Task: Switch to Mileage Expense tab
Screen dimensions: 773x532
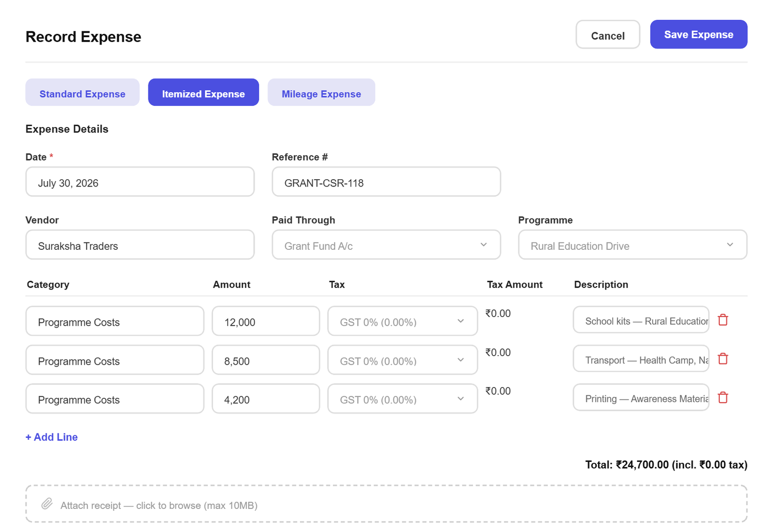Action: [x=321, y=92]
